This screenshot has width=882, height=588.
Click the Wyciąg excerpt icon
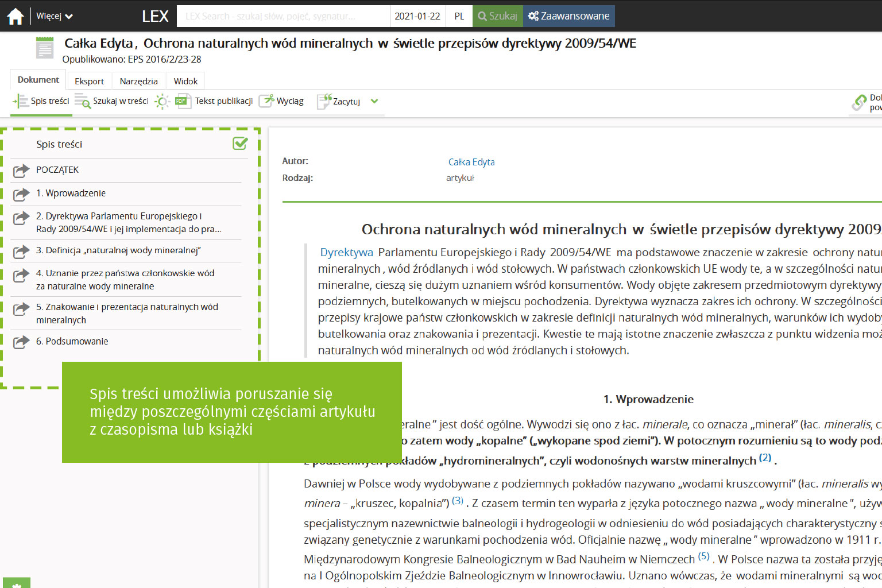pos(266,101)
